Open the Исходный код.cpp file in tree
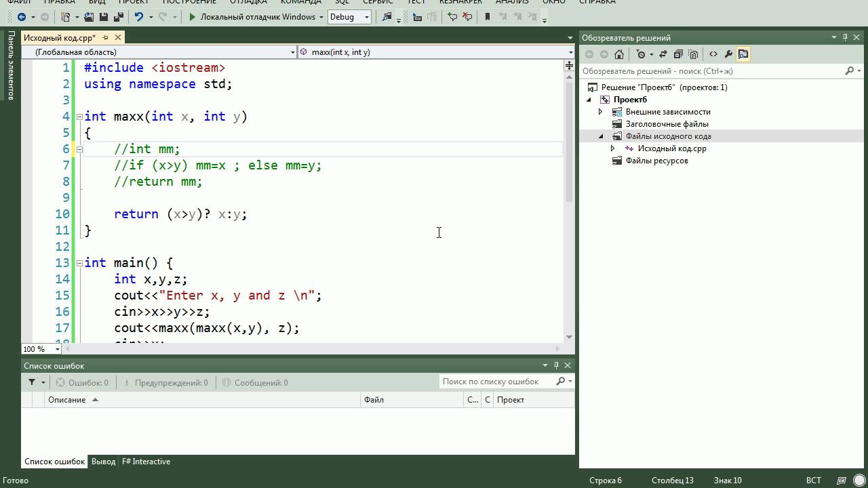Image resolution: width=868 pixels, height=488 pixels. pos(672,148)
